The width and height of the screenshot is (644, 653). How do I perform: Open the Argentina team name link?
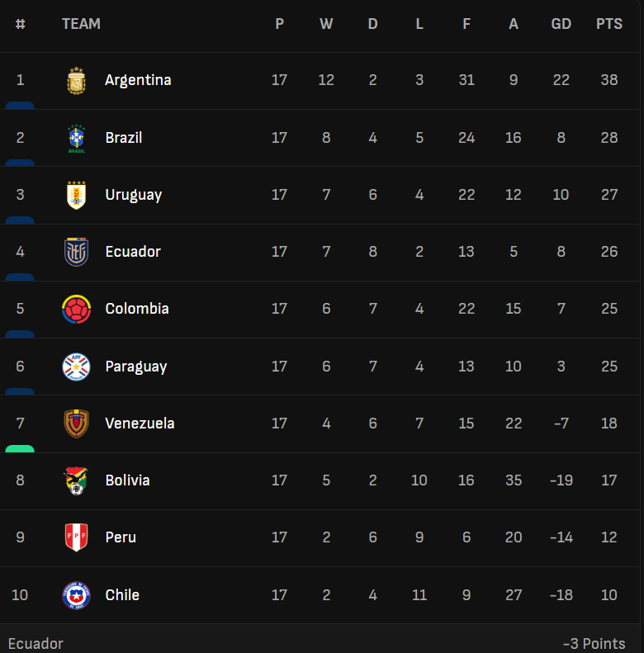click(138, 80)
